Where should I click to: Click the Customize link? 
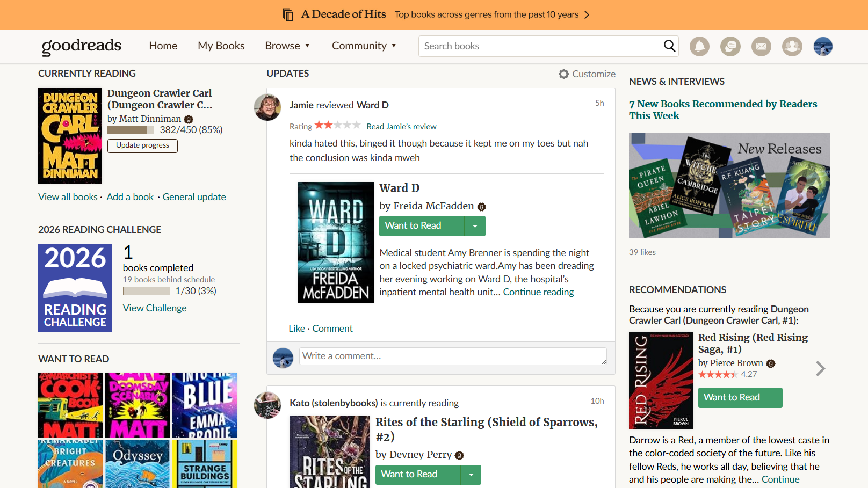tap(594, 74)
